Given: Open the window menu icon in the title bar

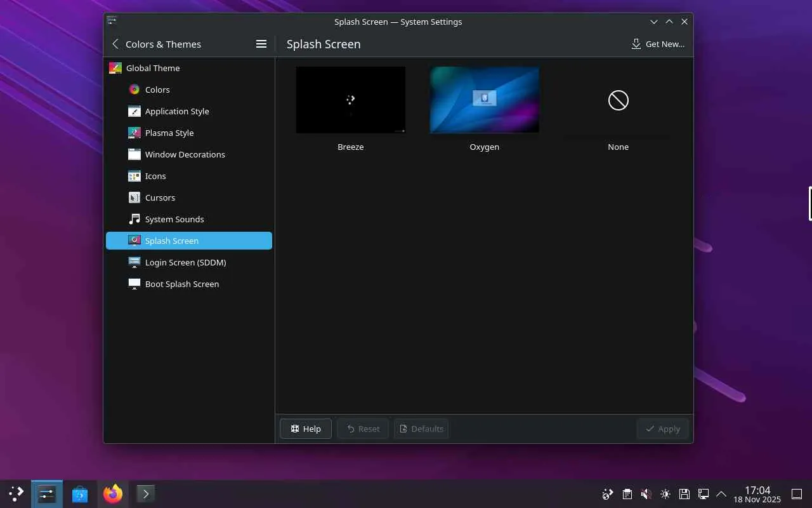Looking at the screenshot, I should [x=112, y=21].
